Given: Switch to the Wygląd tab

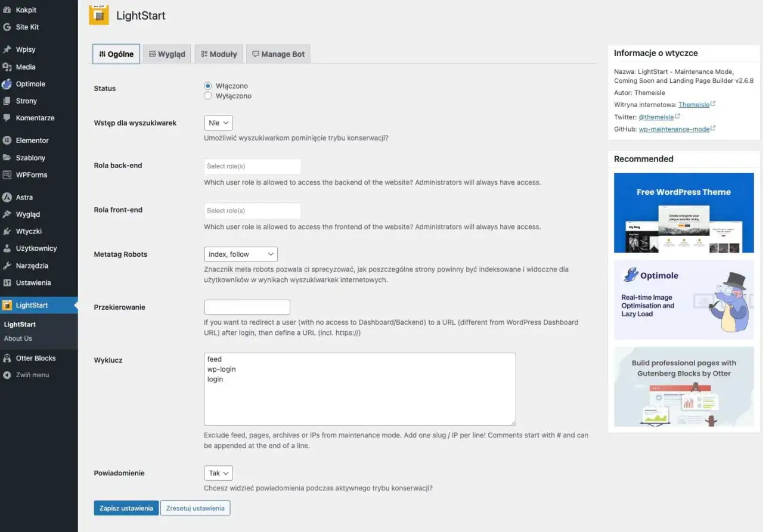Looking at the screenshot, I should pos(167,54).
